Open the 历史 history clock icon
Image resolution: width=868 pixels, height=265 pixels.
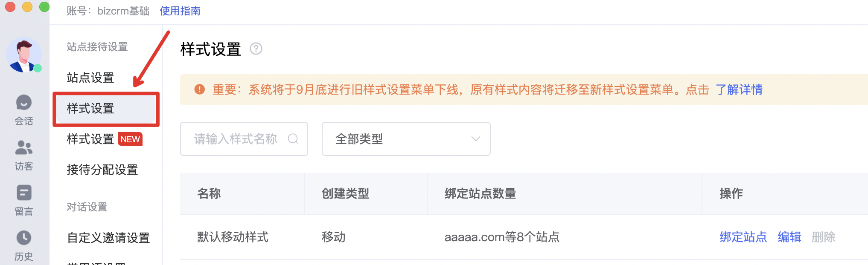24,238
